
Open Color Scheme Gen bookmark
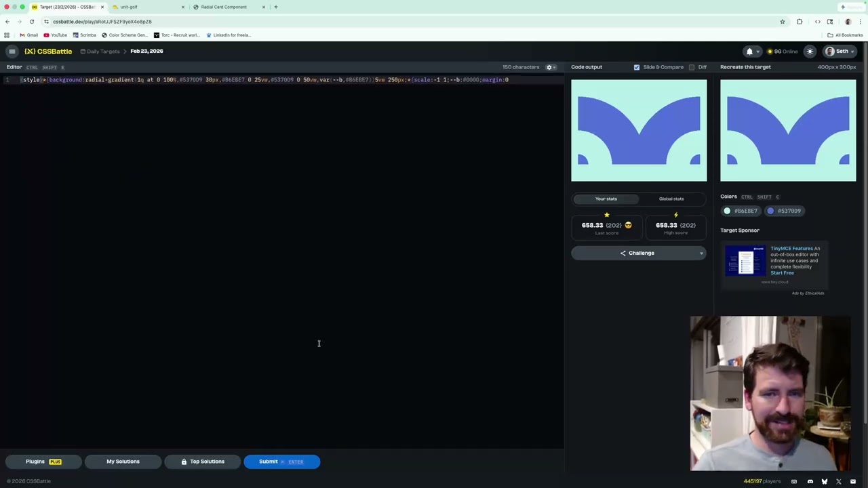(124, 35)
